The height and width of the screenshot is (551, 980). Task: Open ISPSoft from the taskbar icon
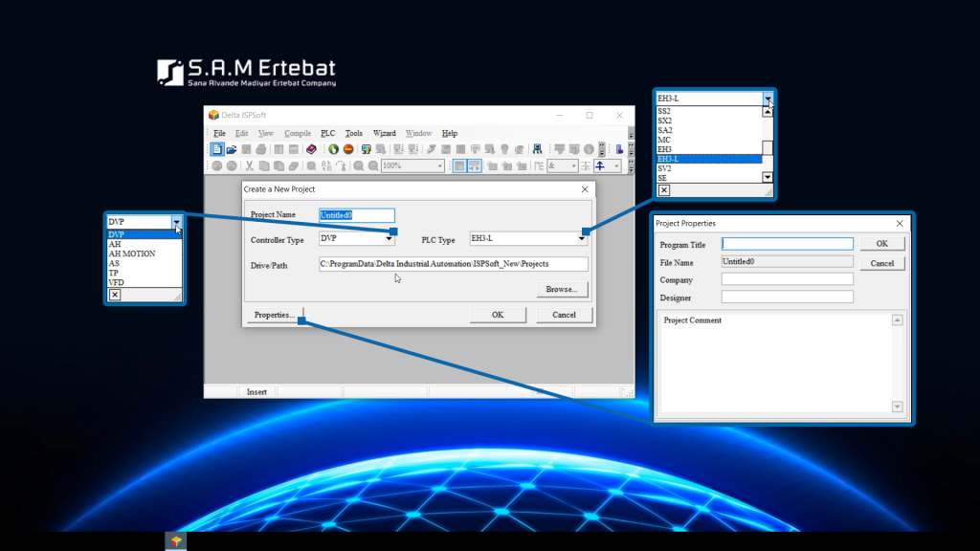[176, 541]
